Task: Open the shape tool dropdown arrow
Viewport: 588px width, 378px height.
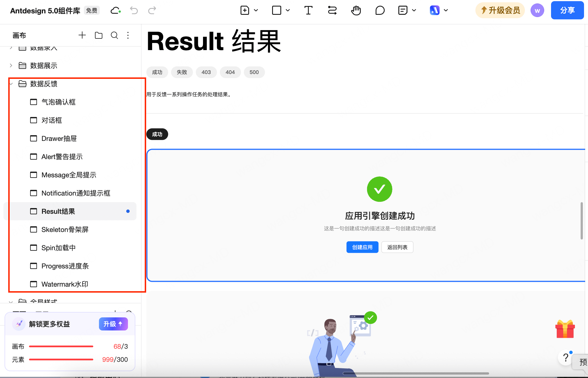Action: [x=288, y=10]
